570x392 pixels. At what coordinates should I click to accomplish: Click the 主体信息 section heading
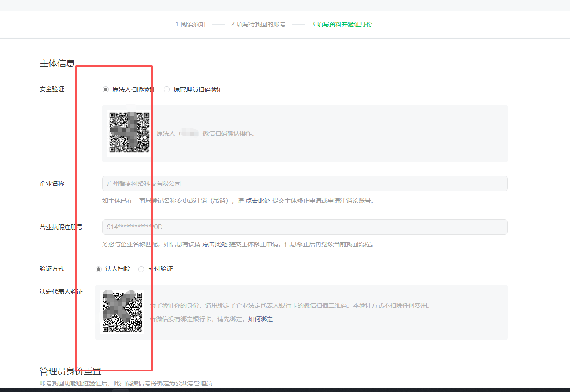[x=57, y=63]
